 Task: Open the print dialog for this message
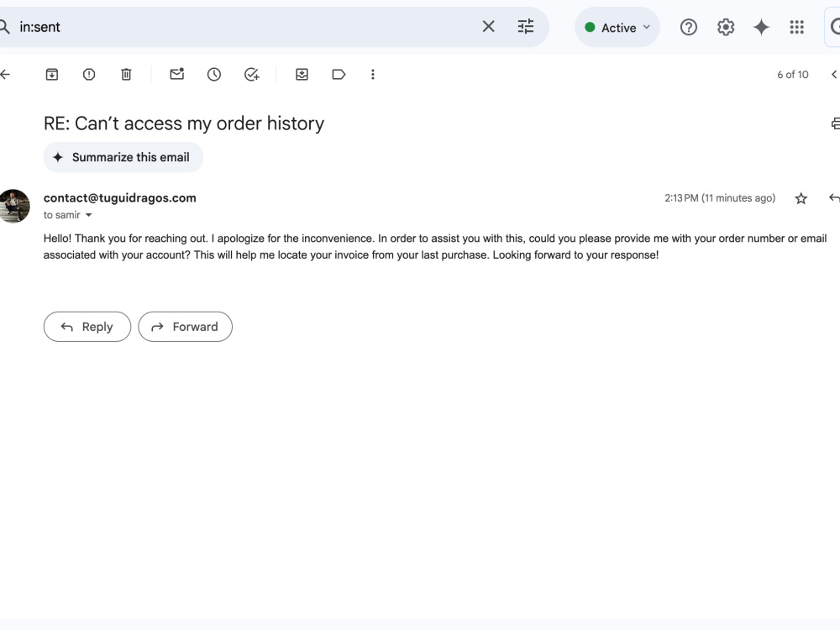click(834, 123)
